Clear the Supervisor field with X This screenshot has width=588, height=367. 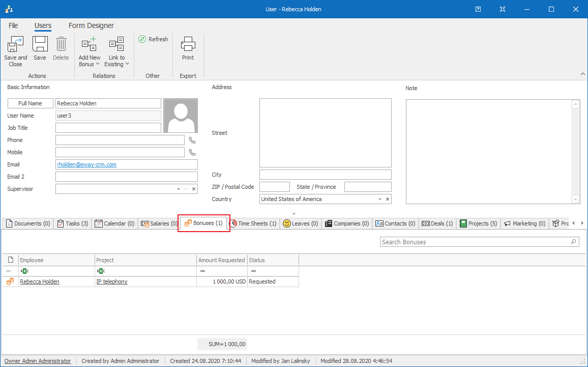194,189
